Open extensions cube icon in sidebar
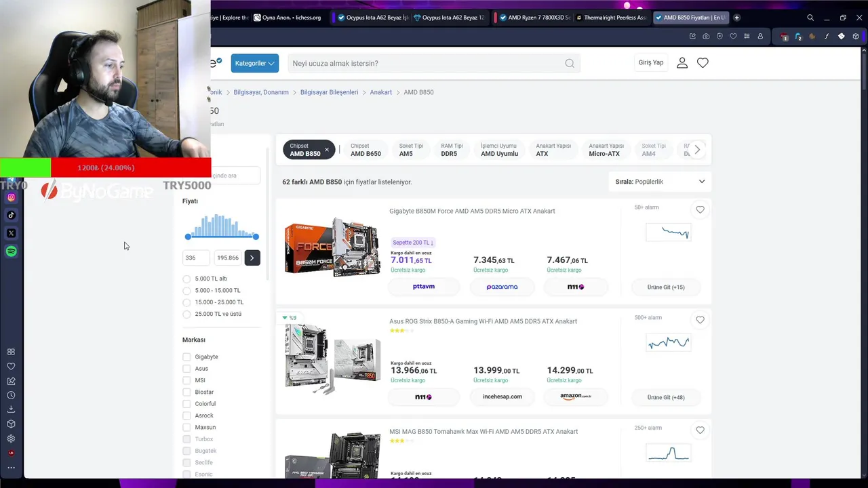Viewport: 868px width, 488px height. (11, 424)
